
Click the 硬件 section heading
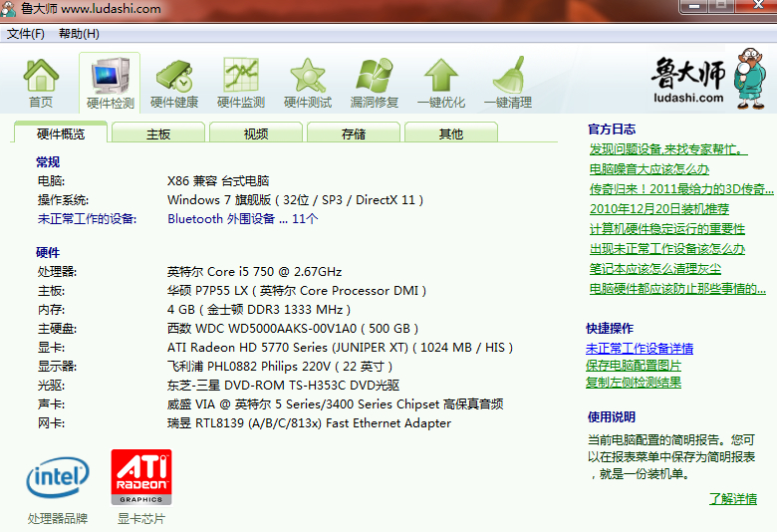point(48,252)
